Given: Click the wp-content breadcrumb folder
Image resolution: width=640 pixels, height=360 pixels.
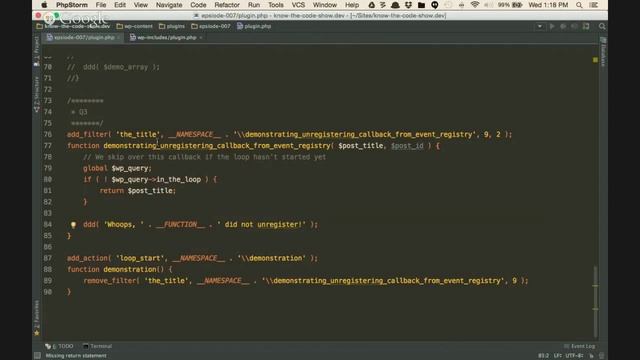Looking at the screenshot, I should pos(134,26).
